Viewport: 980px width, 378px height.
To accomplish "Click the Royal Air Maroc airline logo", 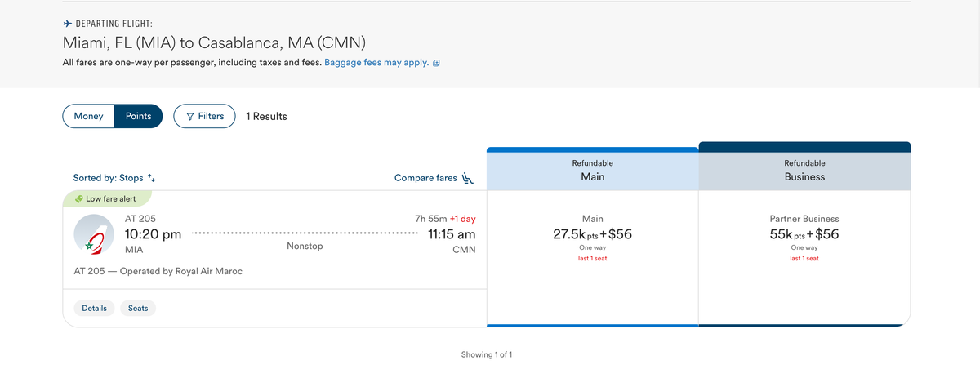I will [x=93, y=235].
